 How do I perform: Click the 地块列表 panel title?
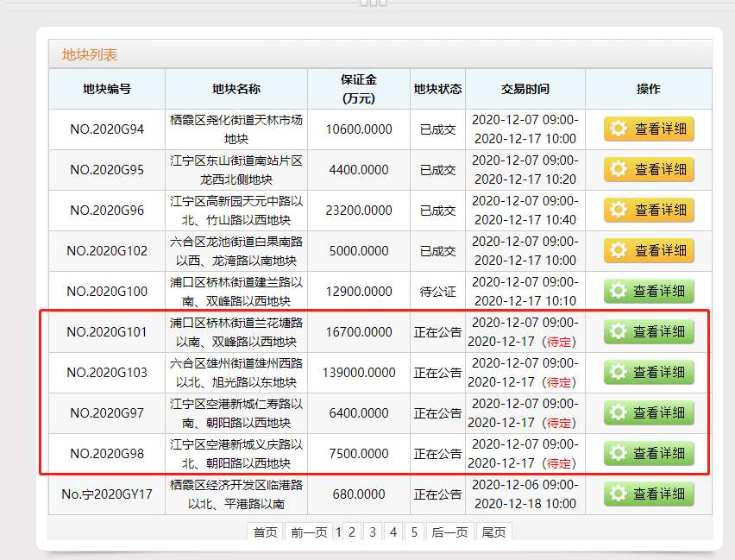pos(89,55)
